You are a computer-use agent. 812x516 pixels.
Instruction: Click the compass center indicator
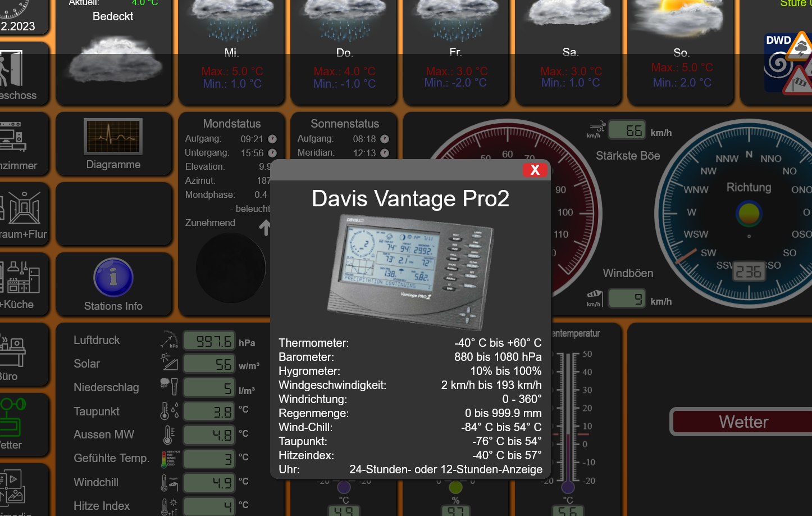pyautogui.click(x=749, y=214)
